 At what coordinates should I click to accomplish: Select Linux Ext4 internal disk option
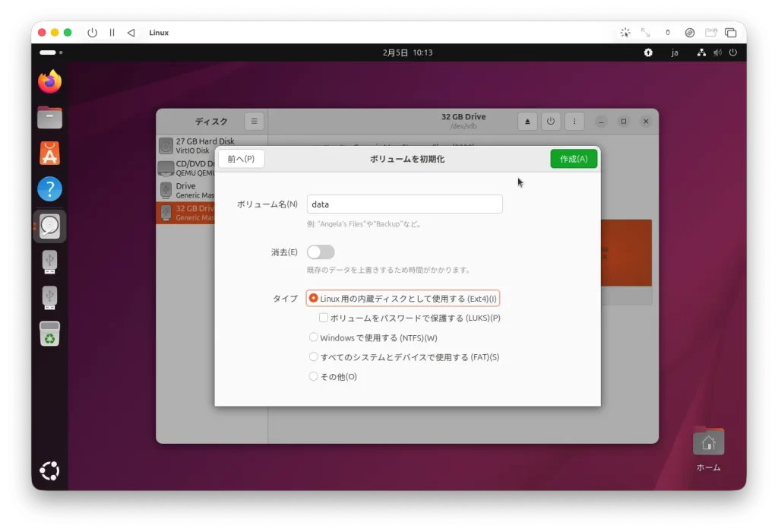[x=314, y=299]
